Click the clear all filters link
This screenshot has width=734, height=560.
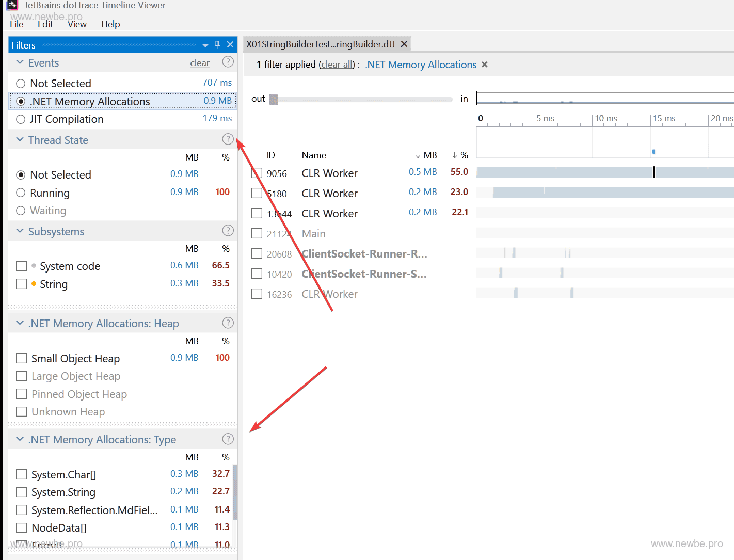tap(337, 65)
